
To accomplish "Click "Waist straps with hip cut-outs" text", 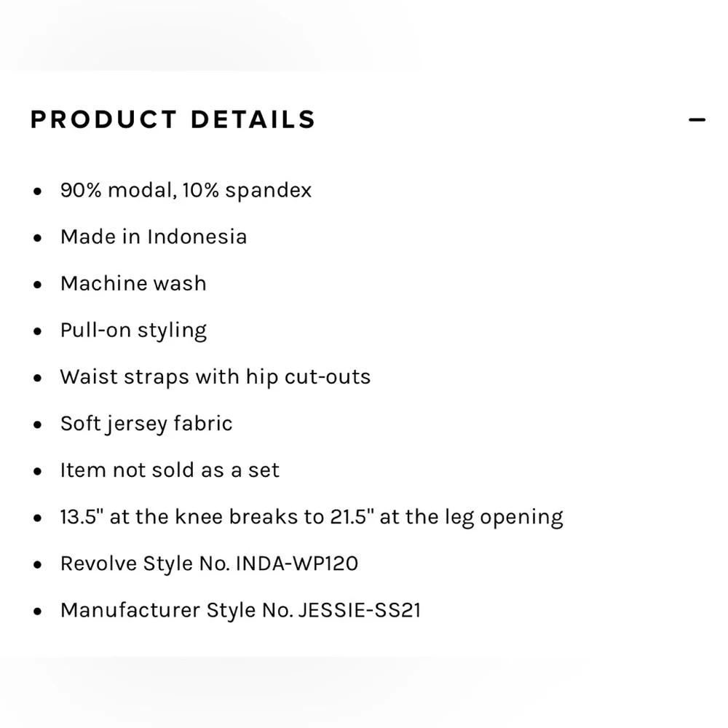I will [215, 377].
